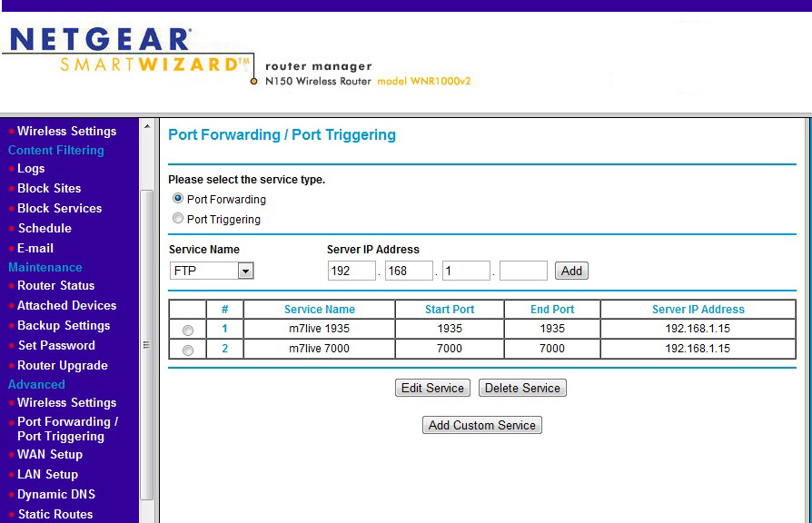The image size is (812, 523).
Task: Click the 'm7live 7000' service name cell
Action: pyautogui.click(x=319, y=349)
